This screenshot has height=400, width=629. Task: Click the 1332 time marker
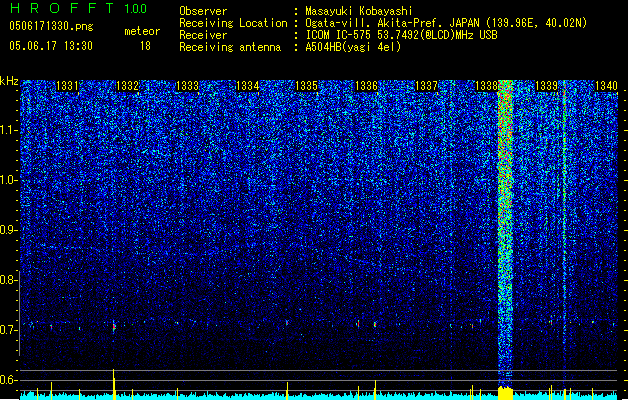[127, 86]
